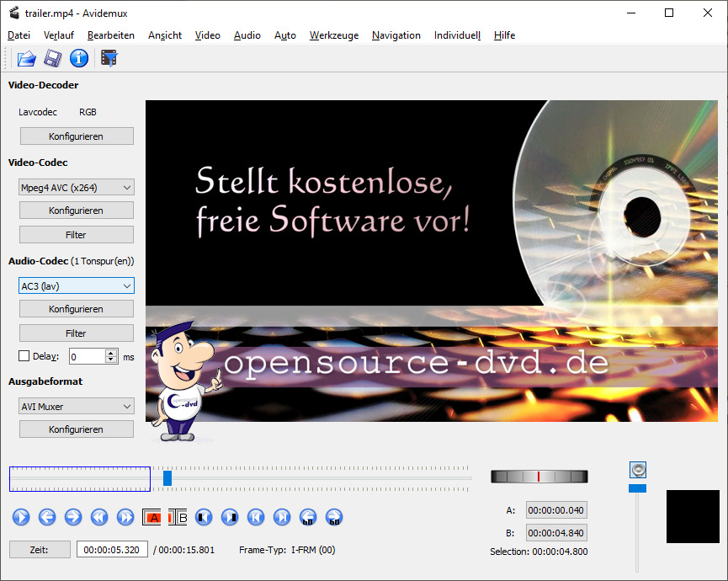This screenshot has width=728, height=581.
Task: Open the Navigation menu
Action: coord(396,35)
